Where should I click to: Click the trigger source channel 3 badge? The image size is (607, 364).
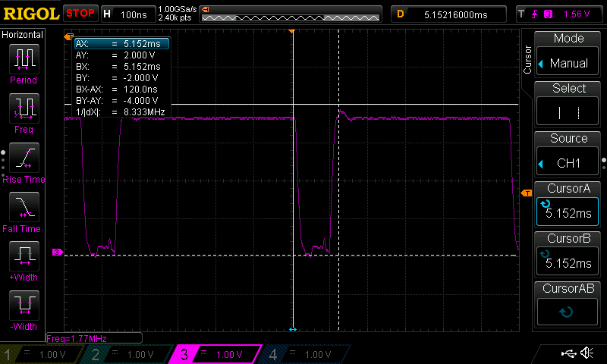pyautogui.click(x=548, y=14)
